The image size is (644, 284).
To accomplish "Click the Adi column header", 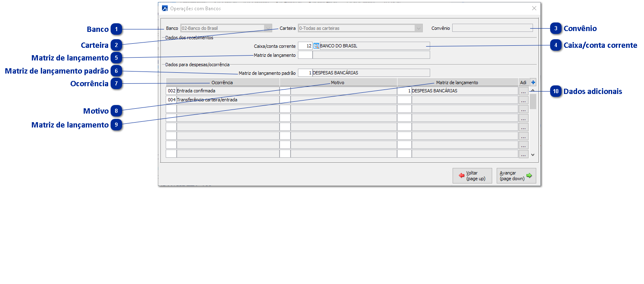I will tap(523, 82).
